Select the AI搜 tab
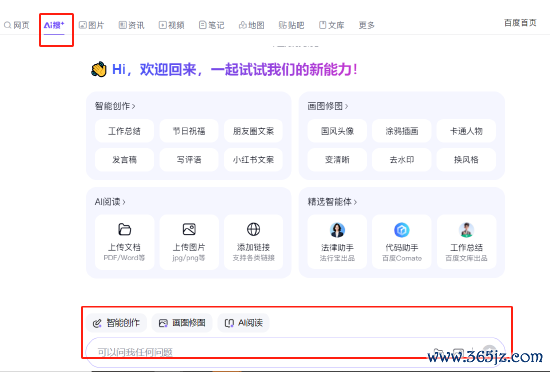 click(x=54, y=25)
